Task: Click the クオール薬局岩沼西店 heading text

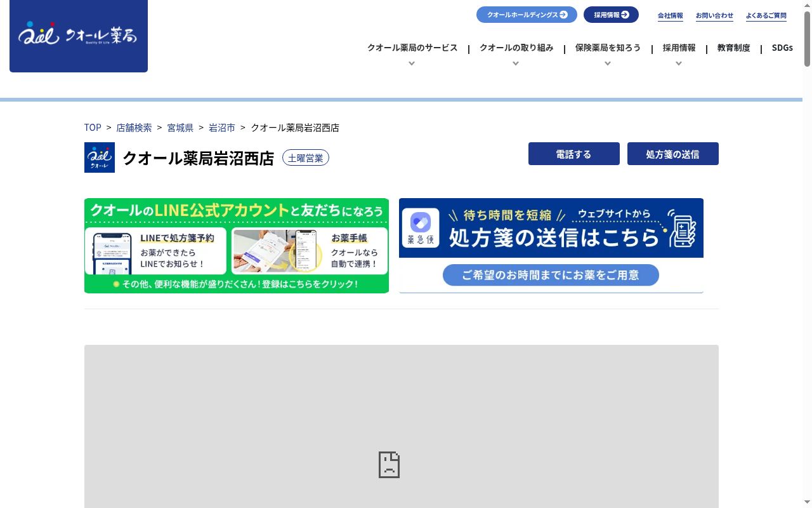Action: pyautogui.click(x=198, y=158)
